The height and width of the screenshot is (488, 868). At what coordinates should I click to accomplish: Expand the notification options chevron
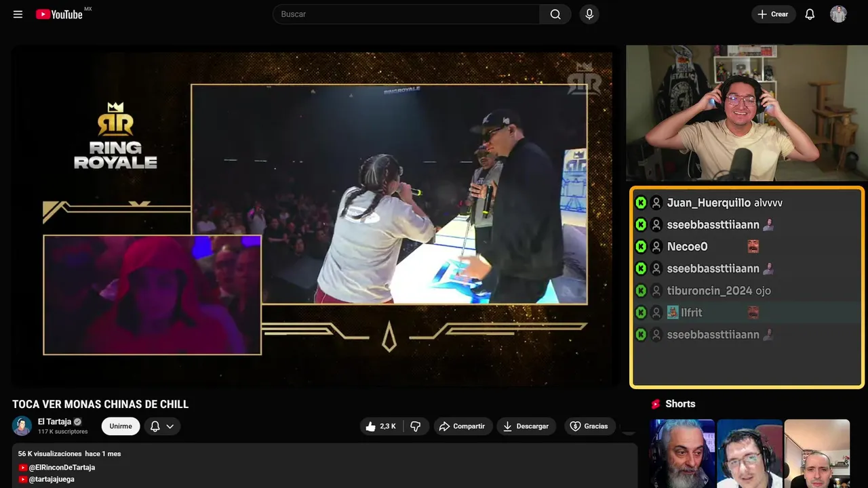click(x=170, y=426)
